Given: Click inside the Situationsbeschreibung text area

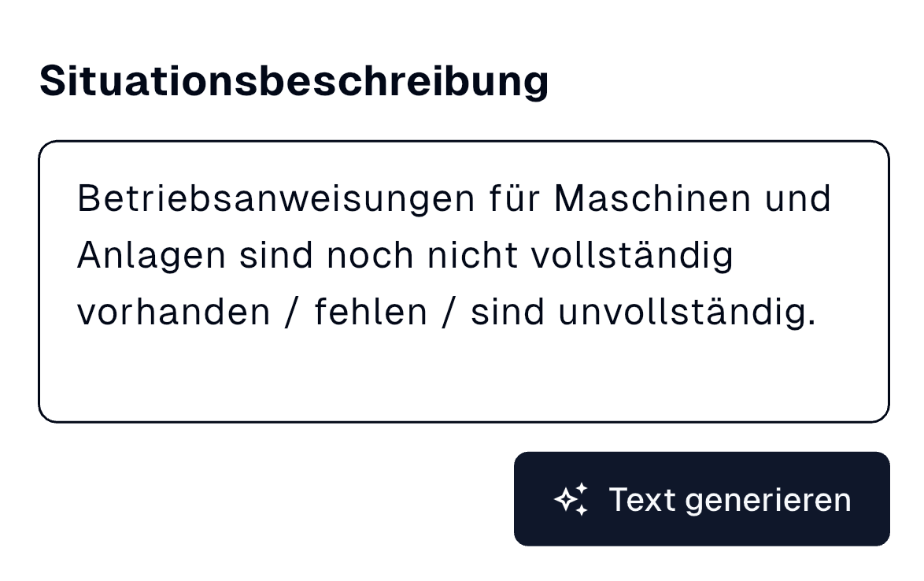Looking at the screenshot, I should click(x=464, y=276).
